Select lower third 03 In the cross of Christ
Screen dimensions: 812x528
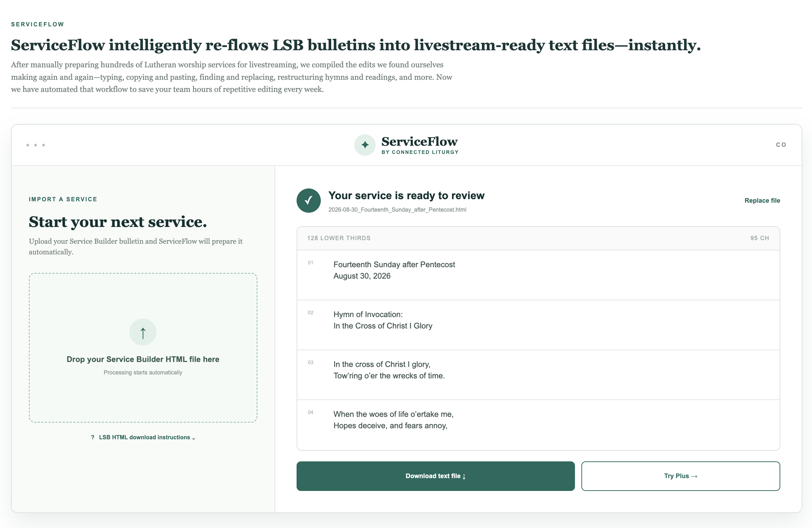538,375
